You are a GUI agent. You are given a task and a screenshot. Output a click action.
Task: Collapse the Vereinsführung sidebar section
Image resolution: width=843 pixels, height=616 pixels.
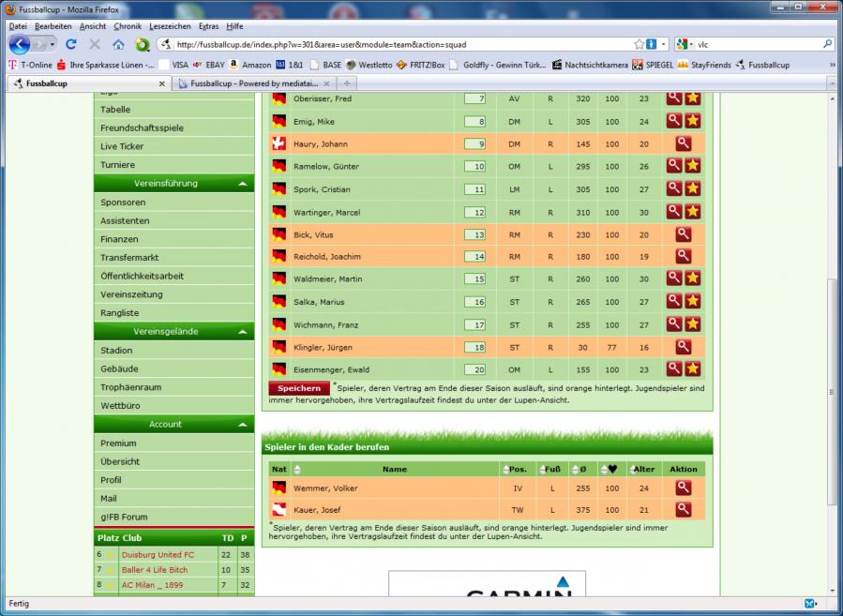(243, 184)
